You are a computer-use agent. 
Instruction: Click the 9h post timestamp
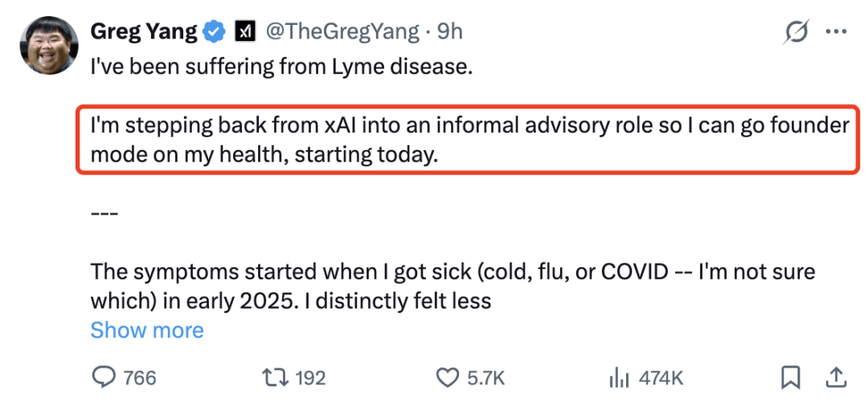[x=449, y=32]
